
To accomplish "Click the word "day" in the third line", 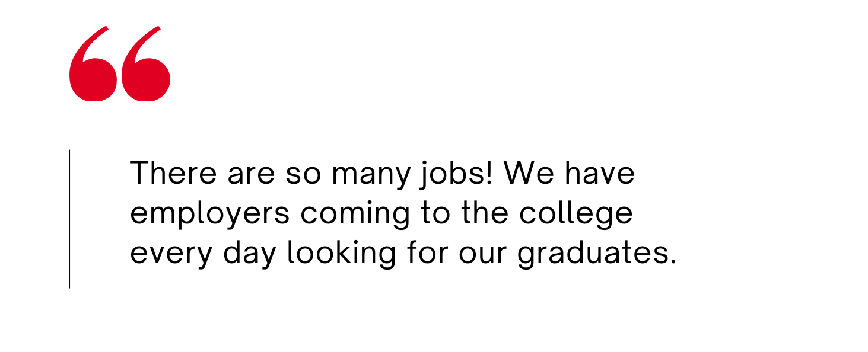I will pos(250,255).
